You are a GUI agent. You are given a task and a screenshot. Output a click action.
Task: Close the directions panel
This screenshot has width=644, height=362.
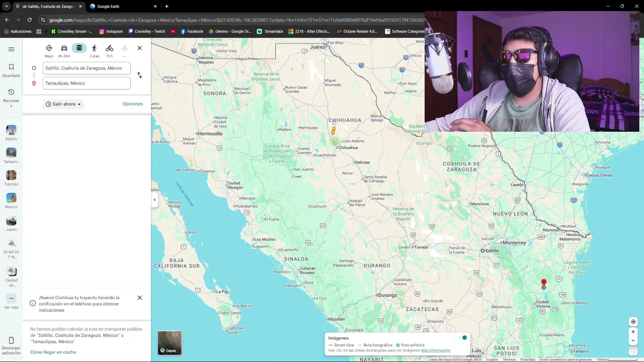[139, 48]
